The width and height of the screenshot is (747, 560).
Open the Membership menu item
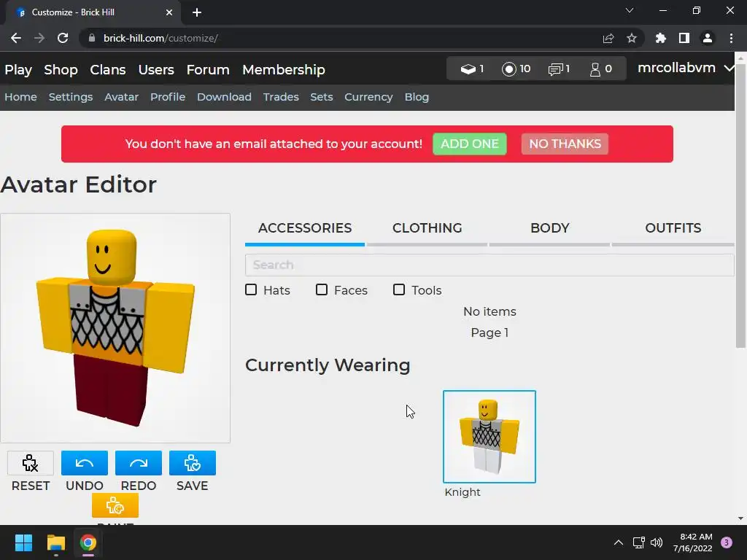tap(284, 69)
